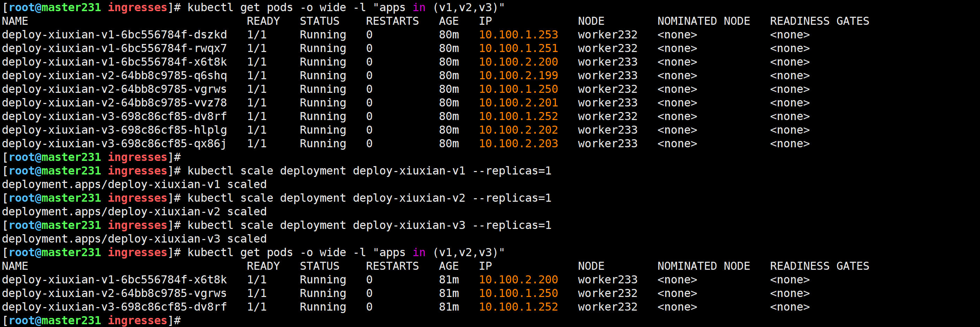The height and width of the screenshot is (327, 980).
Task: Select pod name deploy-xiuxian-v2-64bb8c9785-q6shq
Action: click(114, 75)
